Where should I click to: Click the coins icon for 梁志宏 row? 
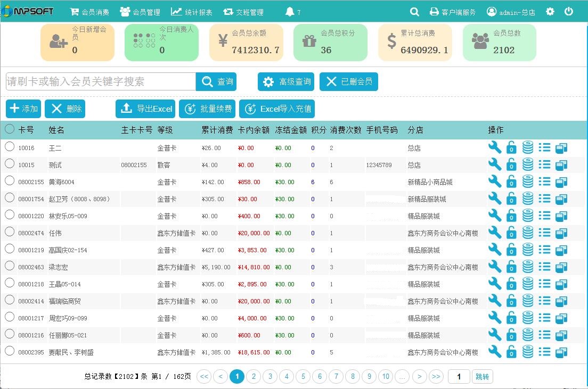(528, 267)
